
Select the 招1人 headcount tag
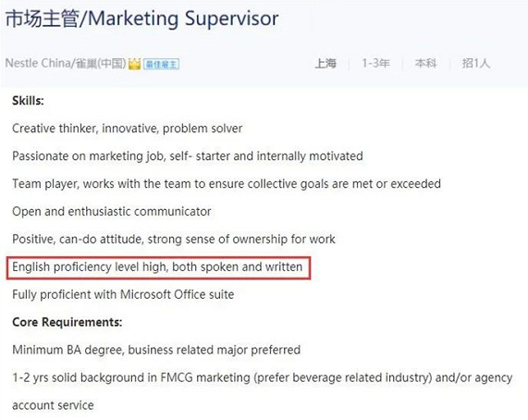(x=476, y=63)
